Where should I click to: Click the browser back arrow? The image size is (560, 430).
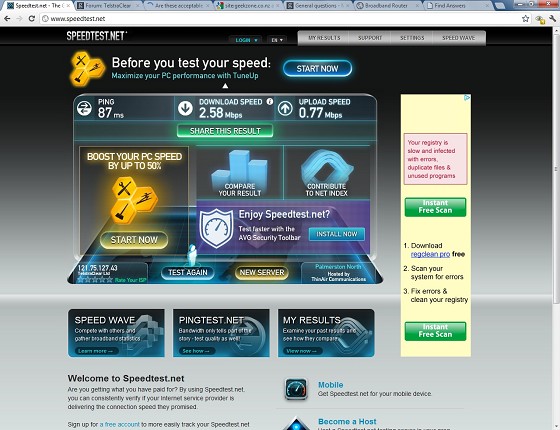7,19
